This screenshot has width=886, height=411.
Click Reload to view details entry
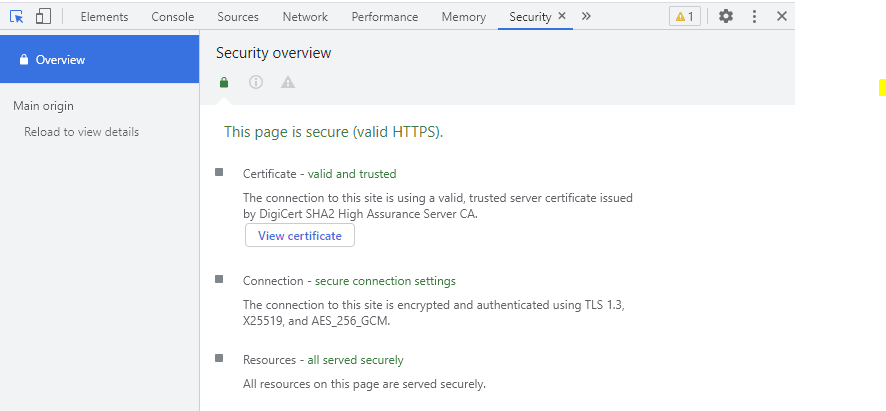coord(81,132)
